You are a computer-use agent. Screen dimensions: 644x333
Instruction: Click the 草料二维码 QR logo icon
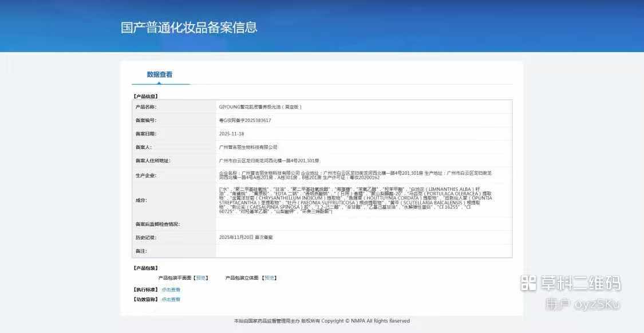tap(528, 283)
